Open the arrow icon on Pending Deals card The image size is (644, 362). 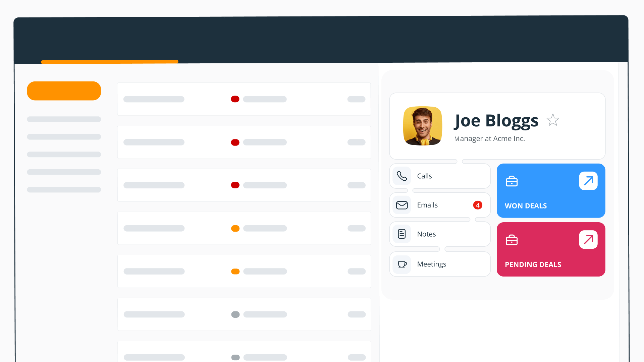click(588, 240)
